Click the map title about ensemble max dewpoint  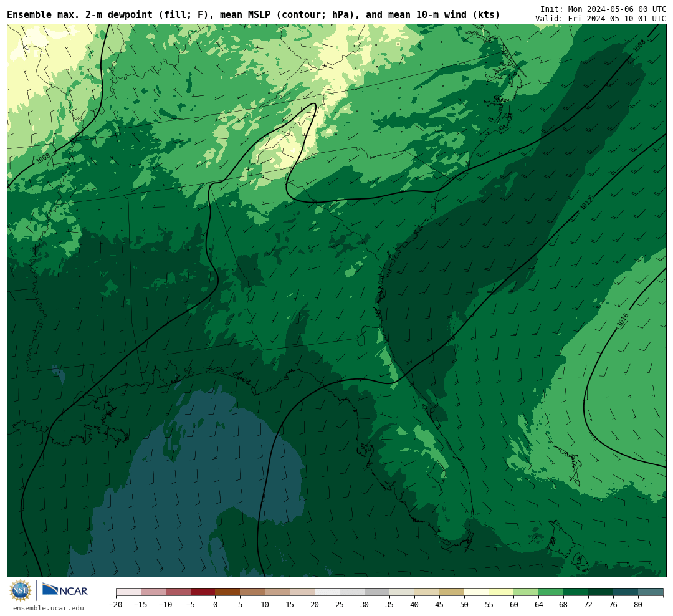tap(253, 15)
